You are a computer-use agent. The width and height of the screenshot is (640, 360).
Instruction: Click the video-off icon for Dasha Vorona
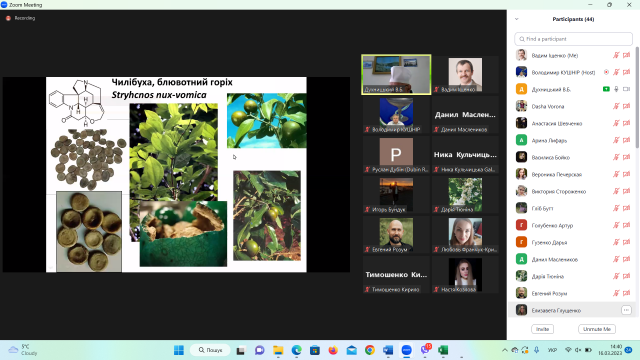(627, 106)
